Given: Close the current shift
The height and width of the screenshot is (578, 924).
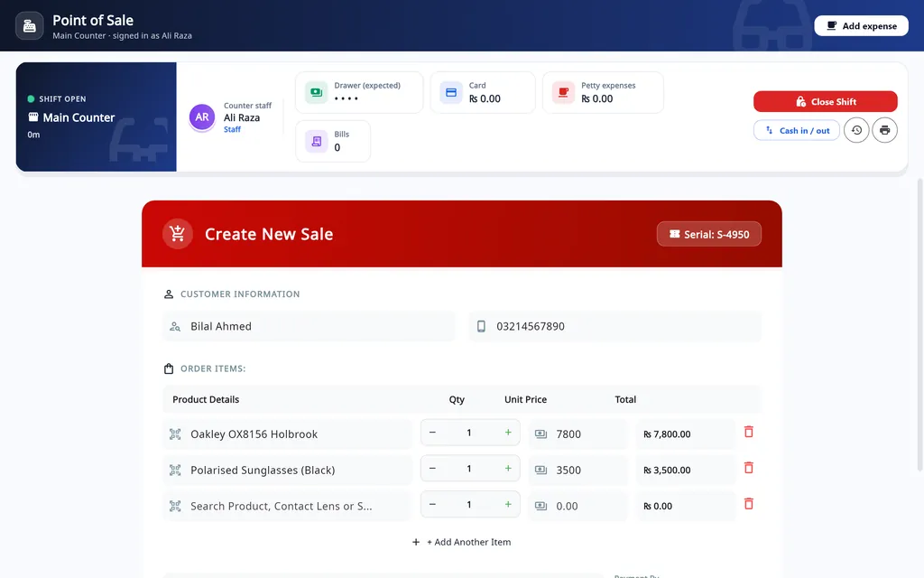Looking at the screenshot, I should point(825,101).
